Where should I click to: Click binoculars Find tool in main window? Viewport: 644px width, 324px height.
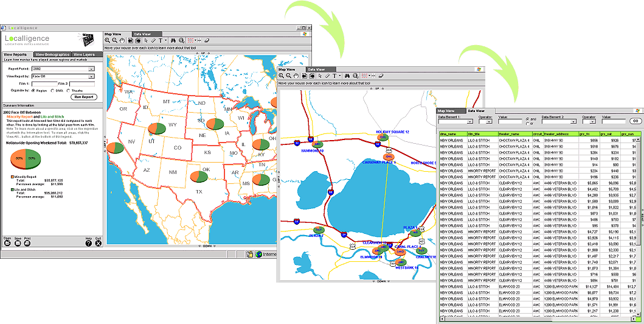tap(173, 41)
